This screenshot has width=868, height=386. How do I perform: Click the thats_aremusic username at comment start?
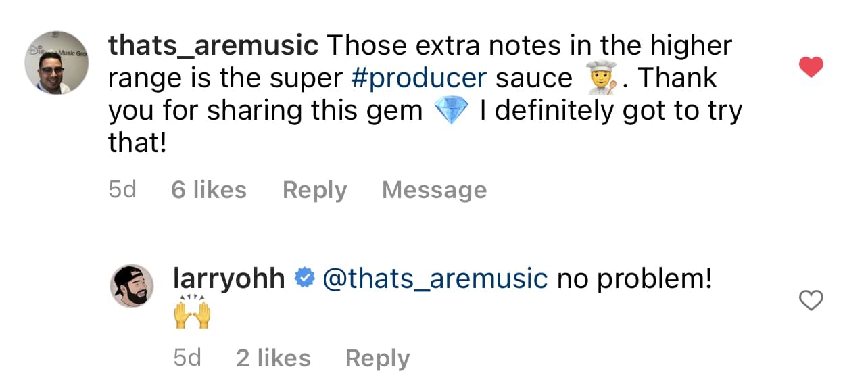[213, 45]
